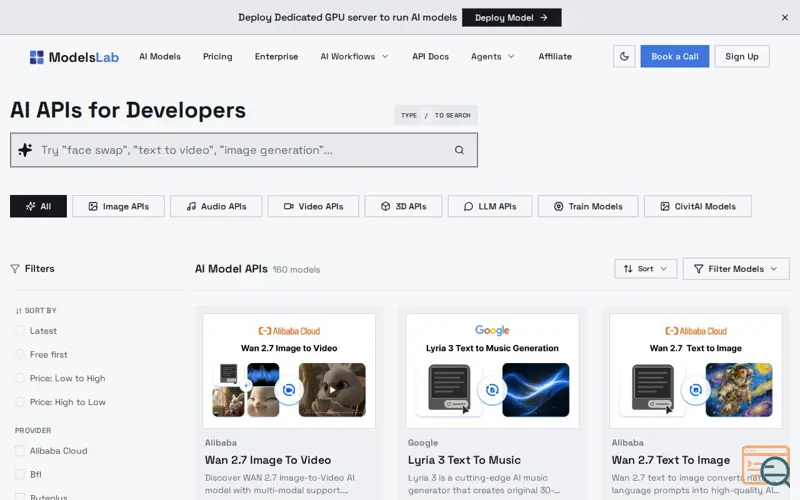Expand the AI Workflows menu
The width and height of the screenshot is (800, 500).
(x=354, y=57)
